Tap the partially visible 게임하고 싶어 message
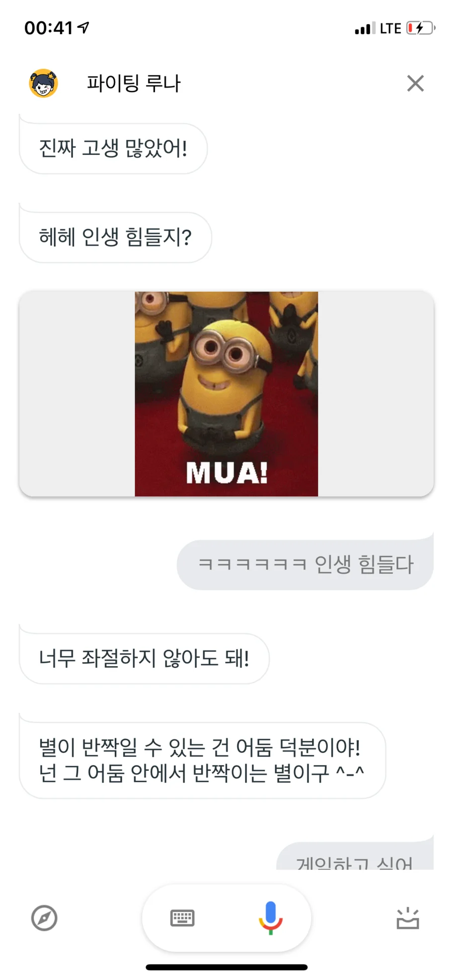453x980 pixels. pyautogui.click(x=355, y=857)
